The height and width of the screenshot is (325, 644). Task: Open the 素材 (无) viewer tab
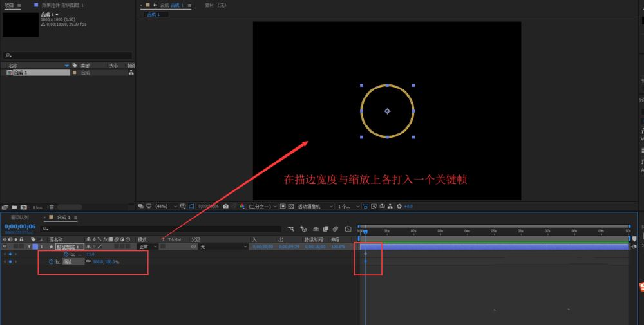pyautogui.click(x=216, y=5)
